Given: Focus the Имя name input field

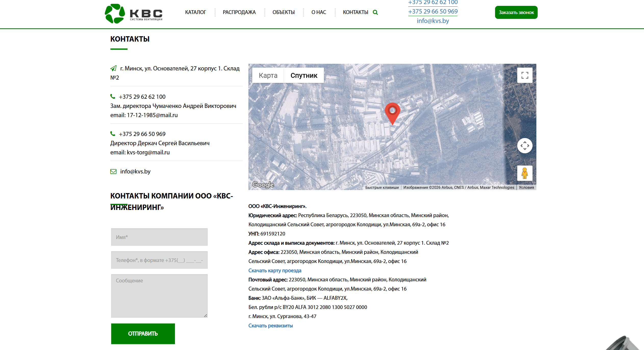Looking at the screenshot, I should coord(159,237).
